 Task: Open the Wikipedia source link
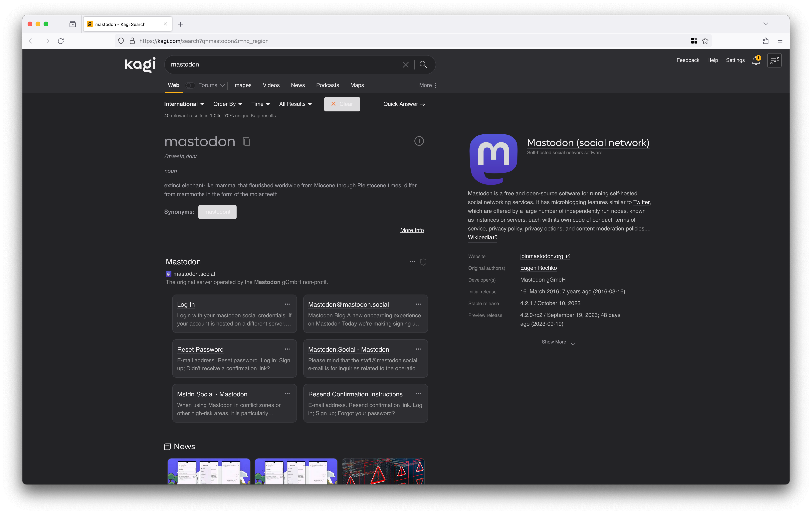[x=482, y=238]
